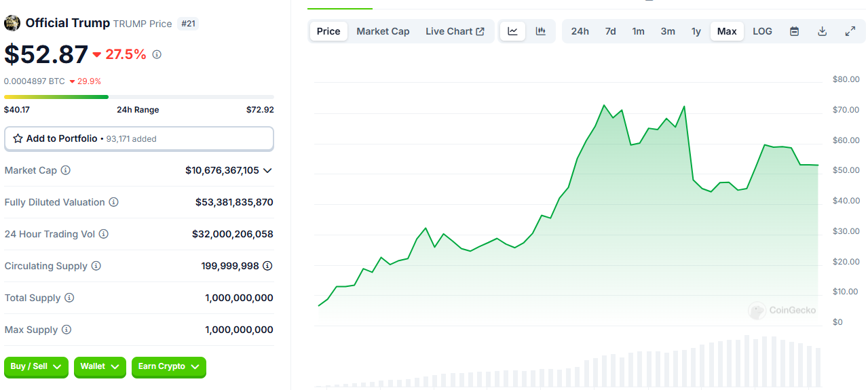The width and height of the screenshot is (868, 390).
Task: Download chart data icon
Action: [822, 31]
